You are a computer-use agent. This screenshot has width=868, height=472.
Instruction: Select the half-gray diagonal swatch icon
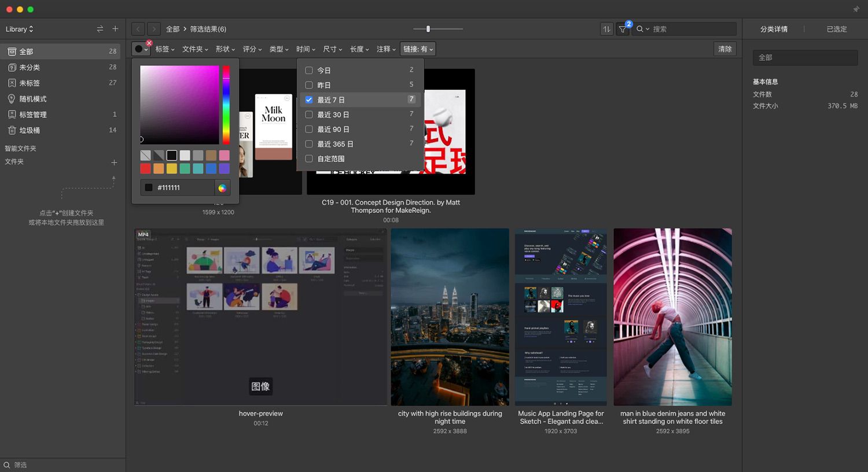tap(145, 155)
